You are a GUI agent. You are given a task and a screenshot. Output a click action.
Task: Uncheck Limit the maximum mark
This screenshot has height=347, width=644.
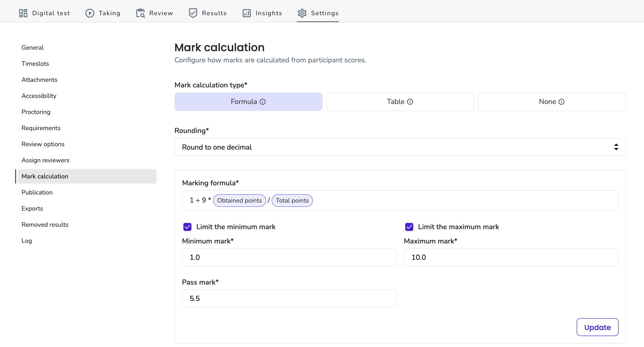pyautogui.click(x=409, y=227)
